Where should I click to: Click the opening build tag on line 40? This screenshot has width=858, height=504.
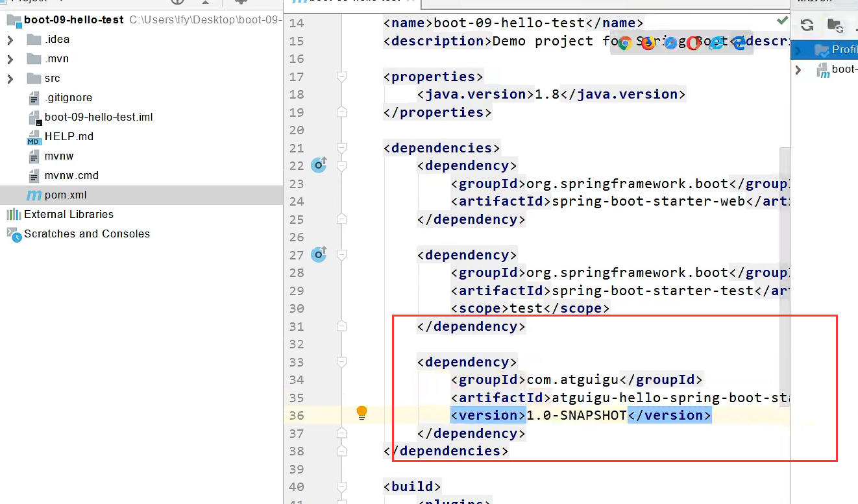tap(412, 486)
